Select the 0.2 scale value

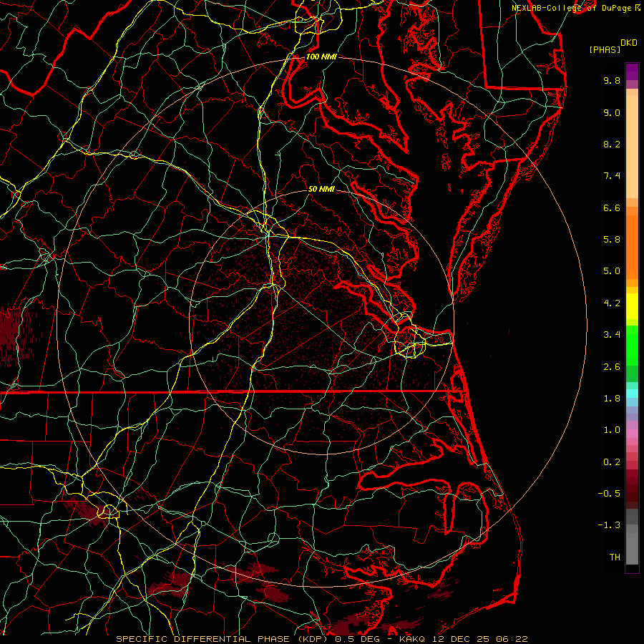click(x=612, y=462)
